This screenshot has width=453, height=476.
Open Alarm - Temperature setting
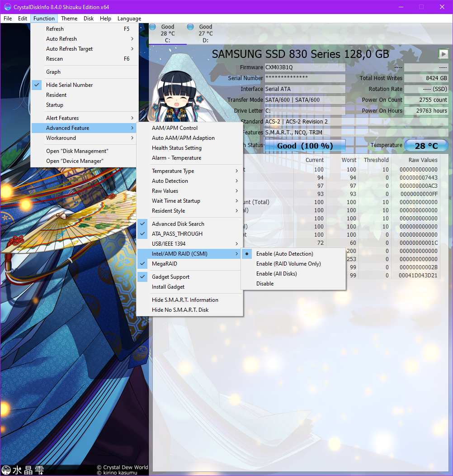click(x=190, y=158)
